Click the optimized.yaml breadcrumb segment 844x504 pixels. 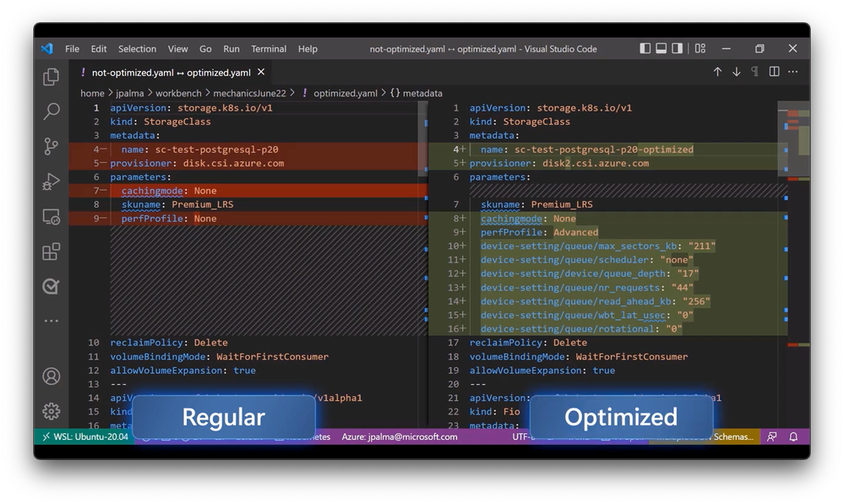pyautogui.click(x=345, y=93)
